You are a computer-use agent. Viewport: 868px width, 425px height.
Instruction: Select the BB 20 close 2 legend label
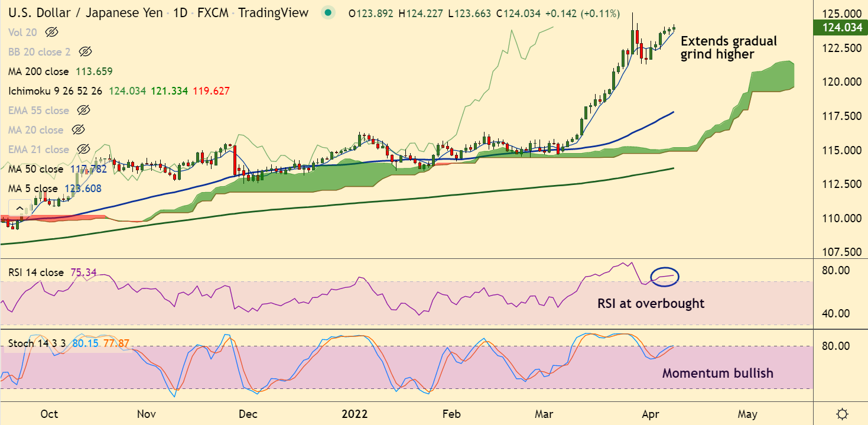(x=40, y=52)
